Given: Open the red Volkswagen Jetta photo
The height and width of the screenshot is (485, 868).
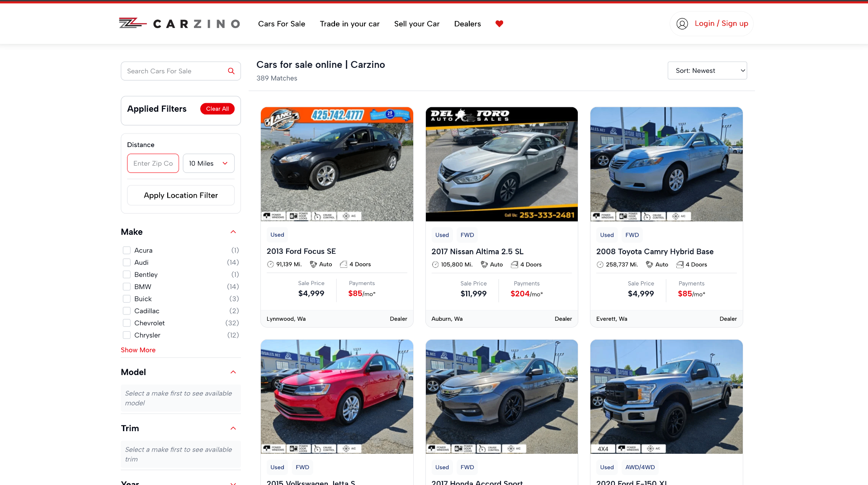Looking at the screenshot, I should [337, 397].
